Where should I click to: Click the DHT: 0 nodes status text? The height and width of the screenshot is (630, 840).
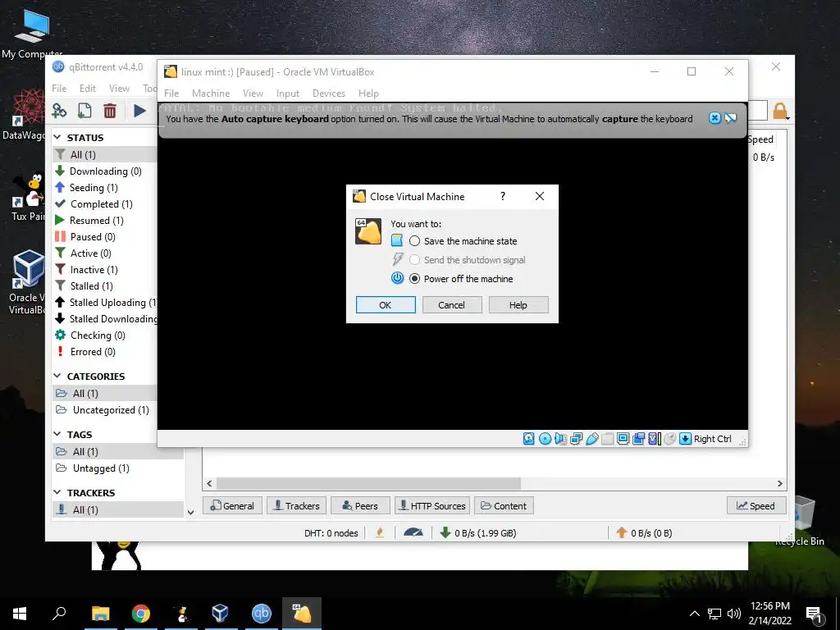[x=331, y=533]
